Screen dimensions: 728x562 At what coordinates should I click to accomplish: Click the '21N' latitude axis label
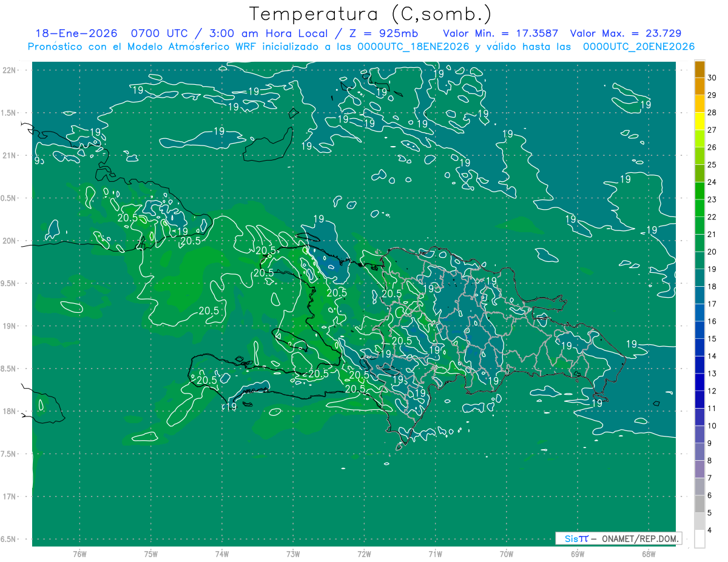coord(9,155)
